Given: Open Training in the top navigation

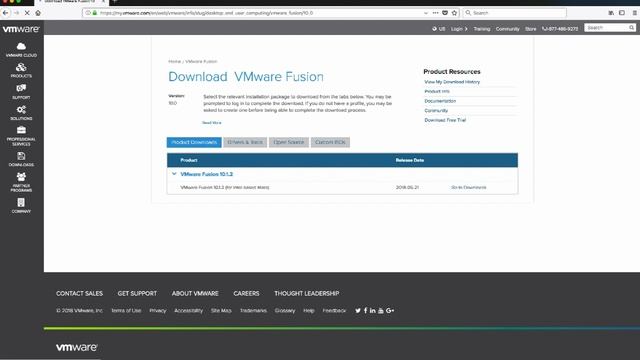Looking at the screenshot, I should pyautogui.click(x=482, y=29).
